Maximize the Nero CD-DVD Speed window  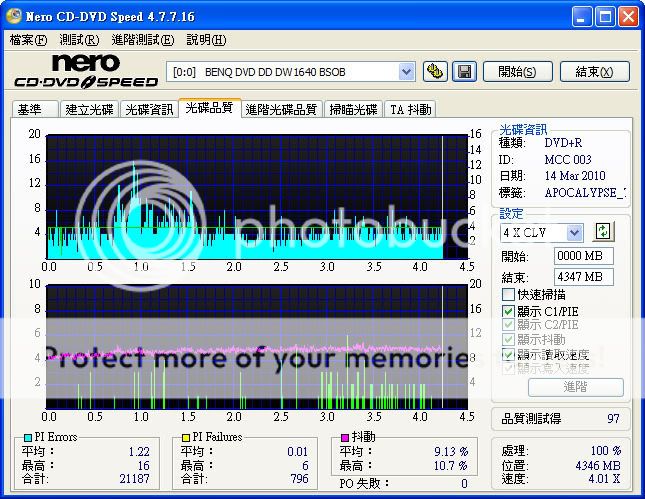[605, 17]
